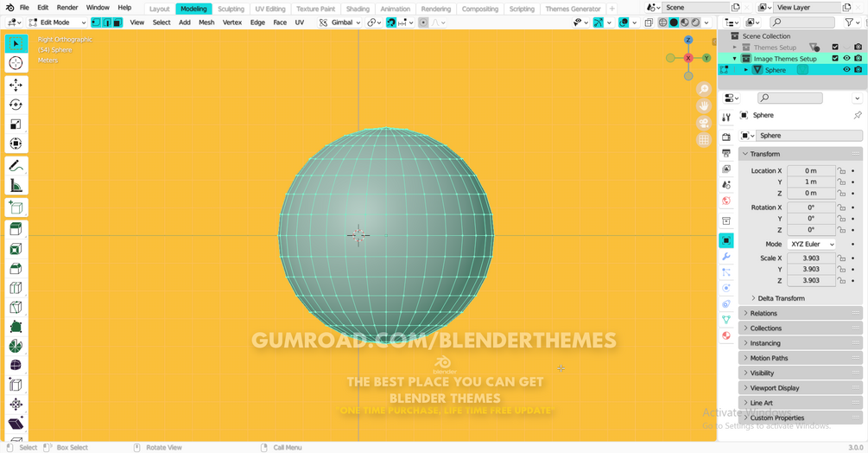Switch to solid viewport shading
This screenshot has width=868, height=453.
click(x=674, y=22)
